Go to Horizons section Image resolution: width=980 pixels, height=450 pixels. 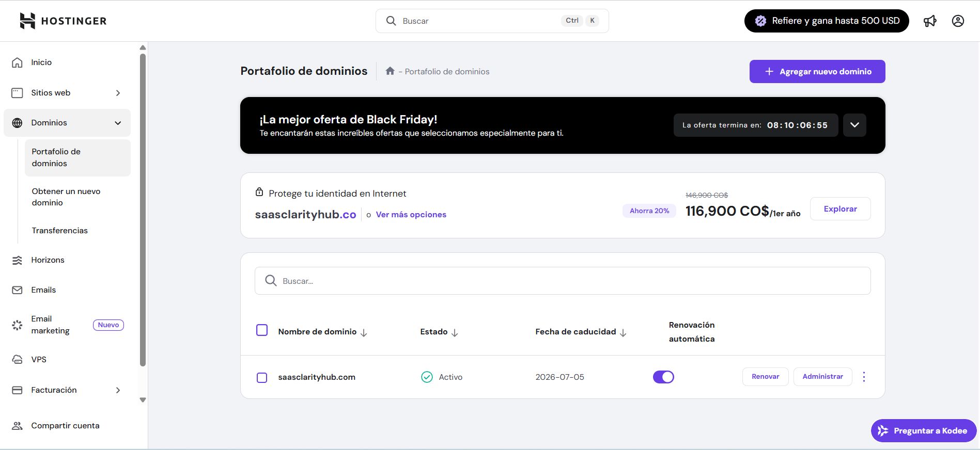click(67, 260)
